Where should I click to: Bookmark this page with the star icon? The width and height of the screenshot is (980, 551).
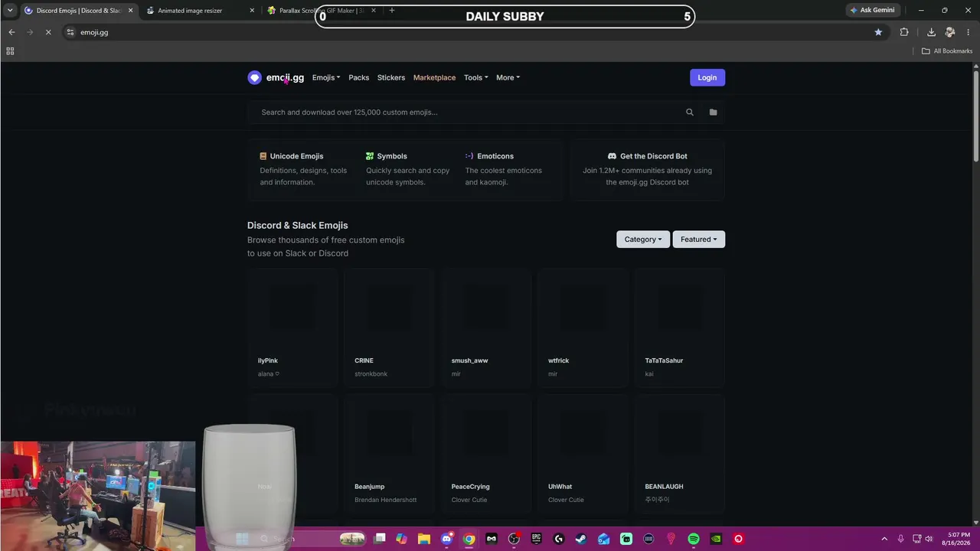878,32
